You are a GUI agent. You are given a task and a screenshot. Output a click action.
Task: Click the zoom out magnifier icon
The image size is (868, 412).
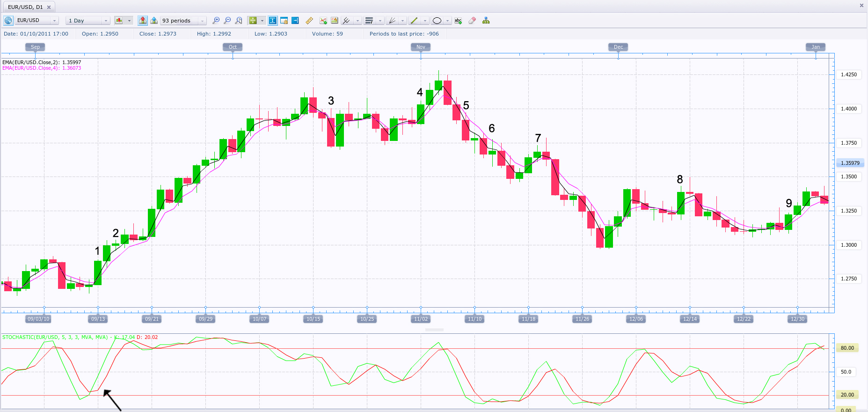(x=227, y=21)
